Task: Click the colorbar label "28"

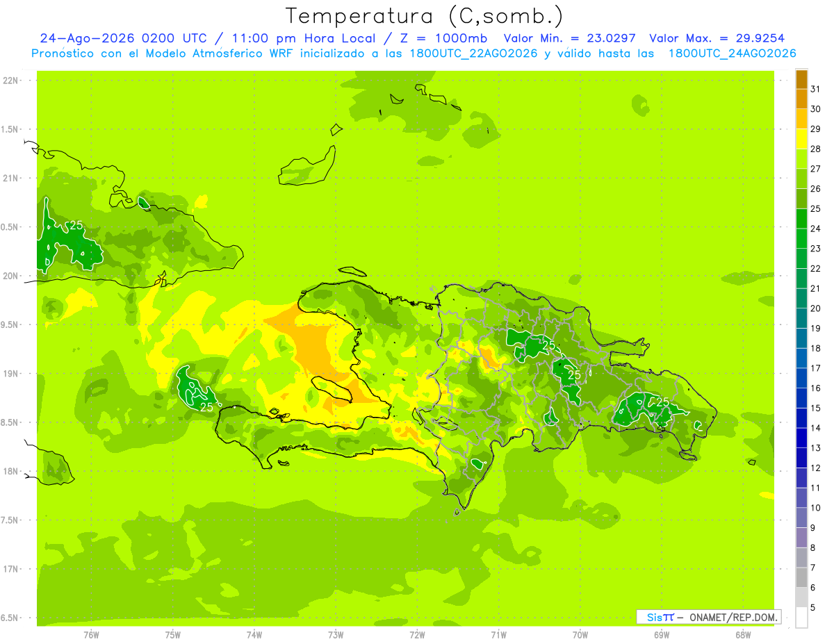Action: (x=816, y=149)
